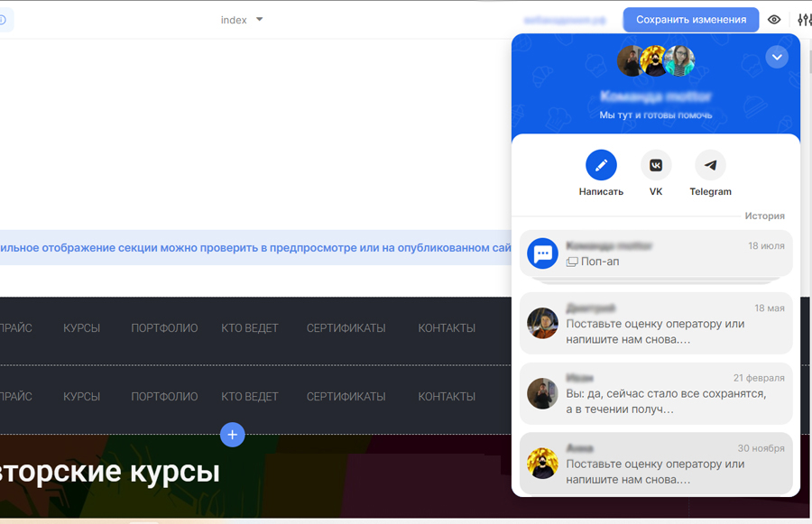The height and width of the screenshot is (524, 812).
Task: Click the blue plus add-section button
Action: tap(232, 435)
